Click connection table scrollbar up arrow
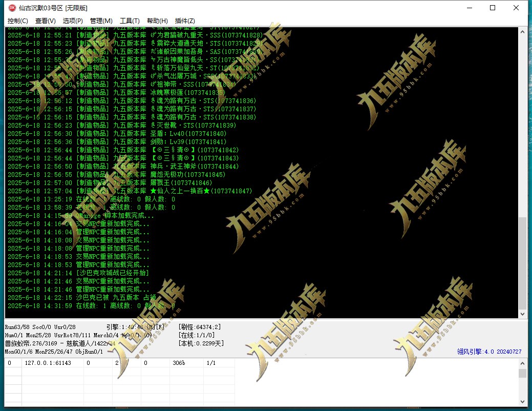 click(x=522, y=363)
